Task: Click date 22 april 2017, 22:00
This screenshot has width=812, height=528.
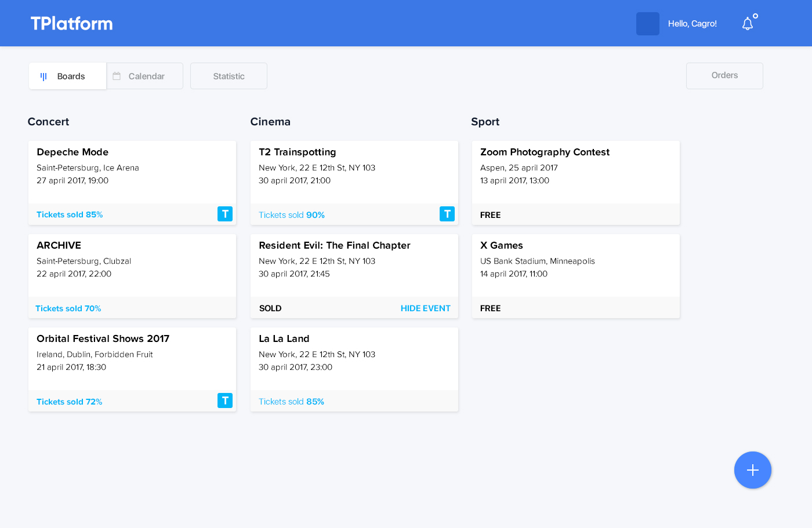Action: 74,274
